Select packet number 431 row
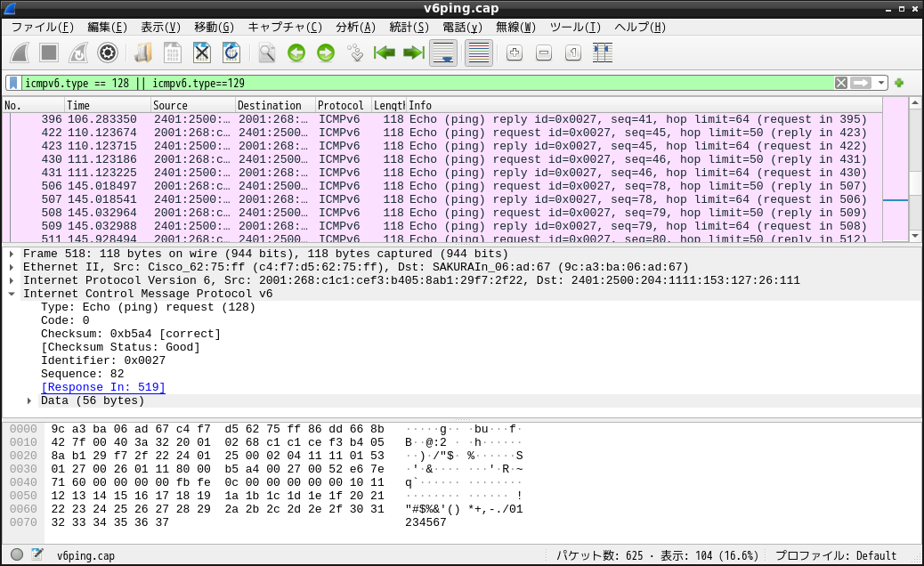Viewport: 924px width, 566px height. 442,174
